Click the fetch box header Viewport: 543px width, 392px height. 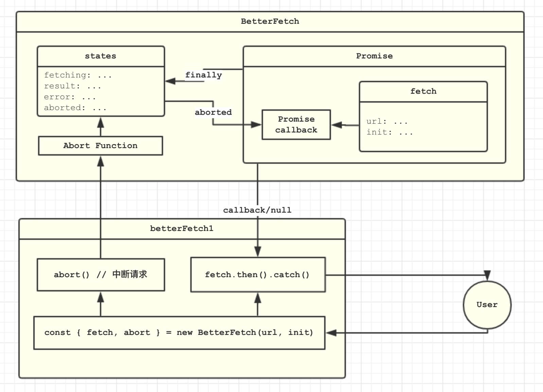pos(423,91)
